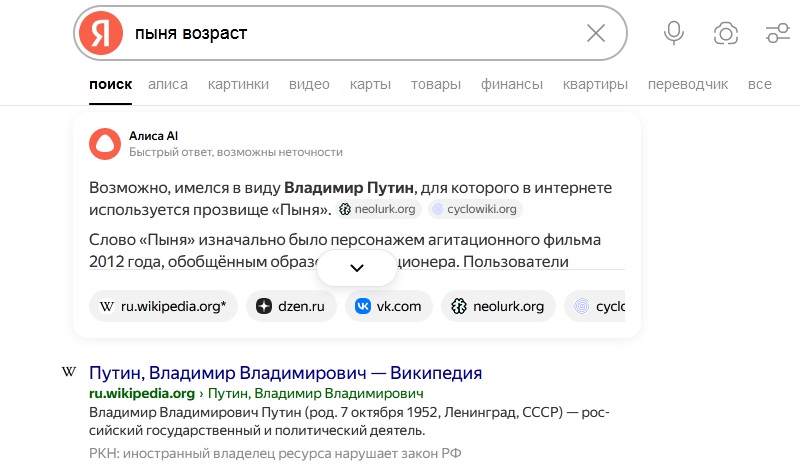
Task: Clear the search query with X
Action: 595,34
